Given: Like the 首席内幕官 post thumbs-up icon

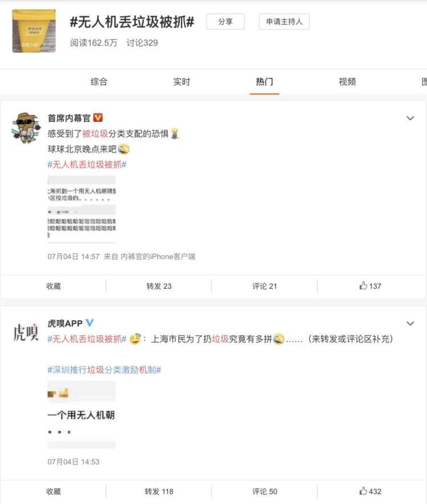Looking at the screenshot, I should pyautogui.click(x=363, y=285).
